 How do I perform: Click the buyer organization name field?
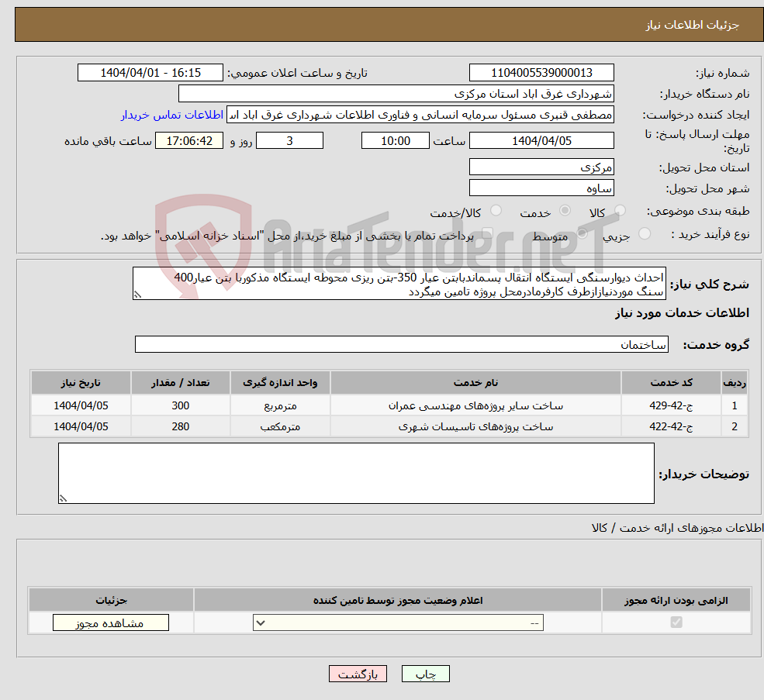pyautogui.click(x=396, y=94)
